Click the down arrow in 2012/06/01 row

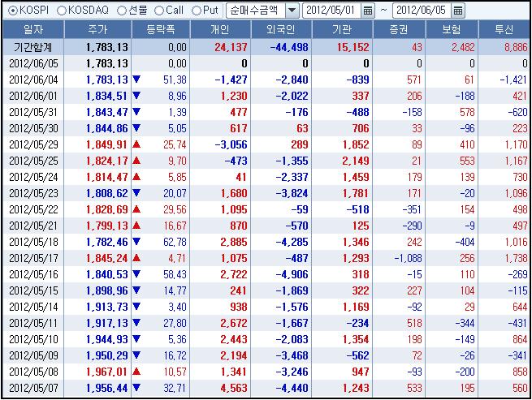[x=136, y=96]
